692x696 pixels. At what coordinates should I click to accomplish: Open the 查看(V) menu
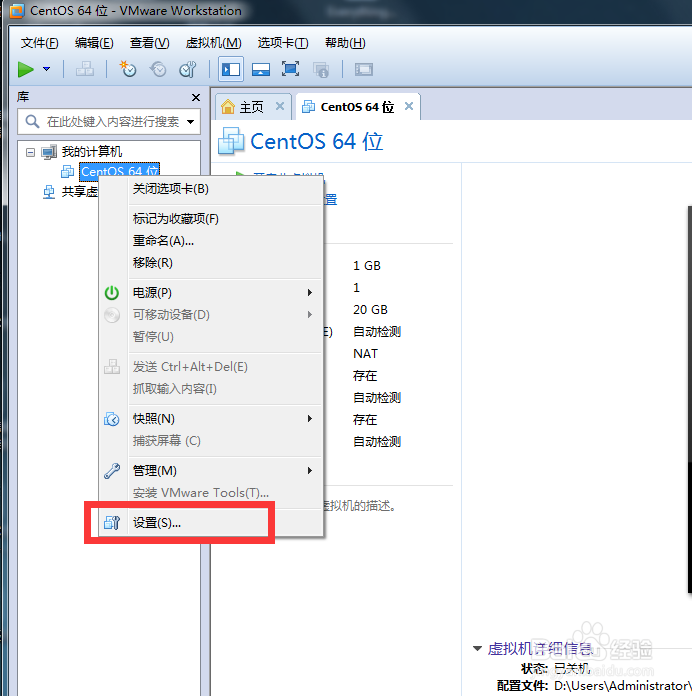pos(150,43)
